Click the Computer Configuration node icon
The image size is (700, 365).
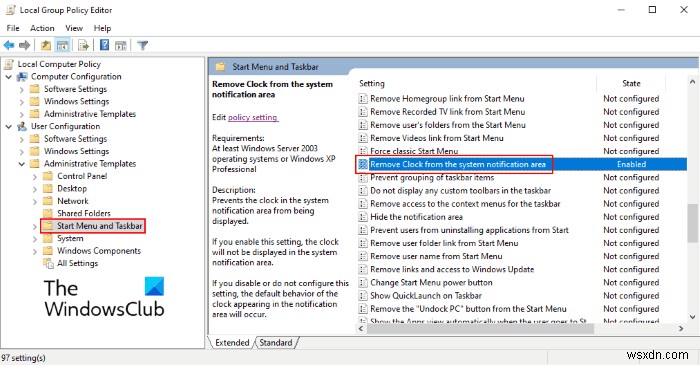pyautogui.click(x=22, y=77)
